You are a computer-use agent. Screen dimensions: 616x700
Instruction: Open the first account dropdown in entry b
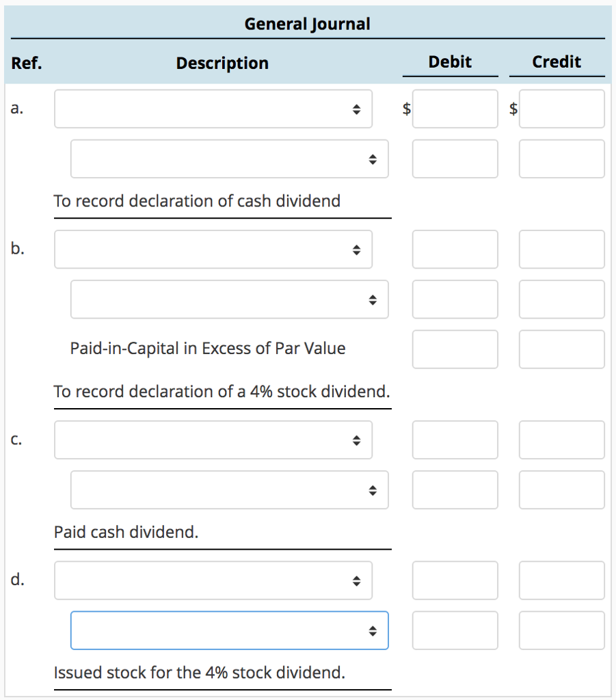(213, 249)
